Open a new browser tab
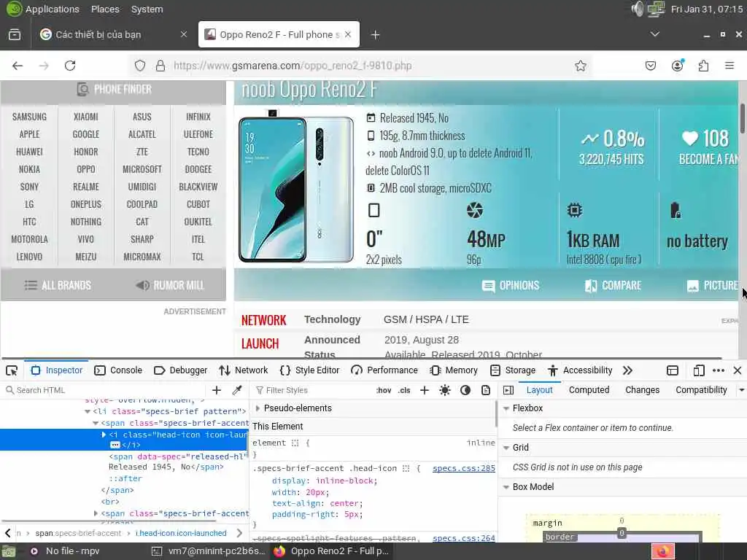 (x=376, y=35)
